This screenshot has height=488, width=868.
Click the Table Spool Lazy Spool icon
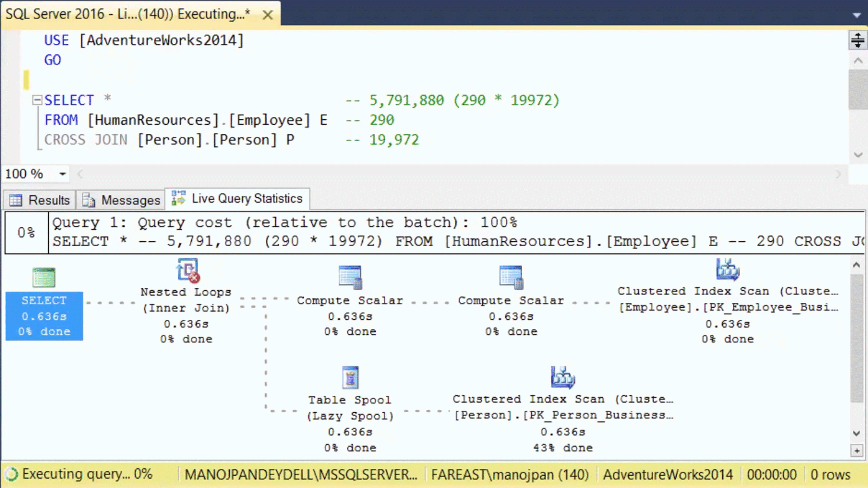(x=350, y=377)
